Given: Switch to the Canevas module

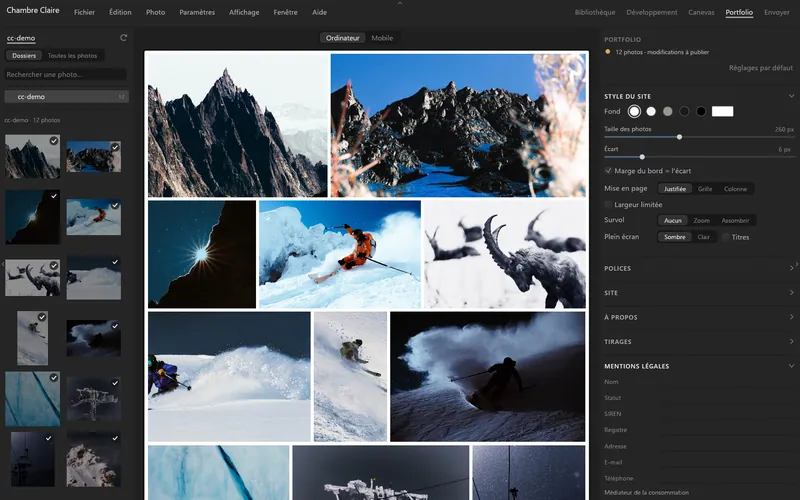Looking at the screenshot, I should pyautogui.click(x=701, y=12).
